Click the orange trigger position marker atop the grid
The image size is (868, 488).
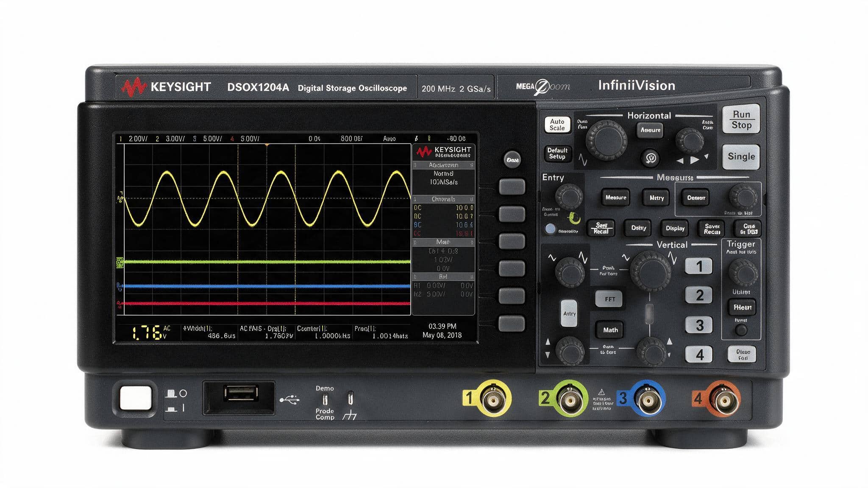coord(267,145)
